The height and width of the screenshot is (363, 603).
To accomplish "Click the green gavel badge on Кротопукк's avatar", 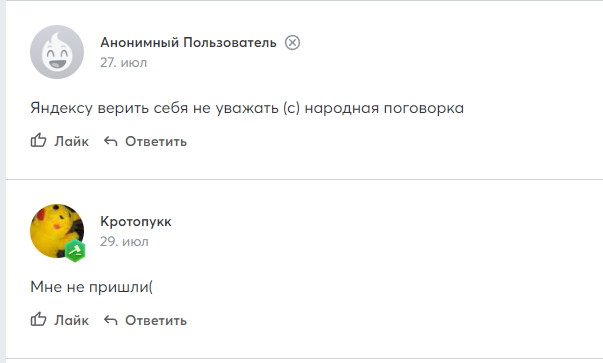I will point(75,250).
